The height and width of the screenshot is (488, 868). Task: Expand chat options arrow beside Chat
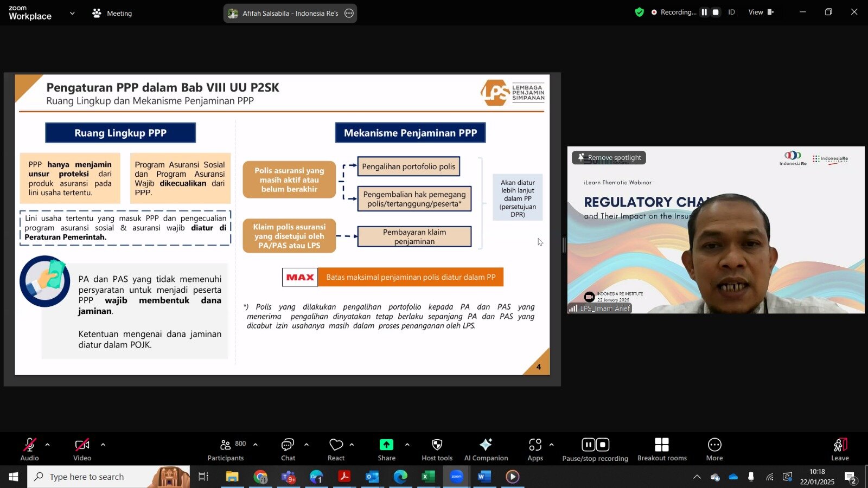click(306, 445)
